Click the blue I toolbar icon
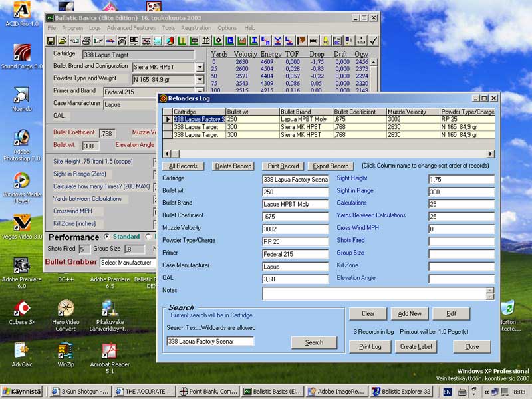 click(254, 41)
